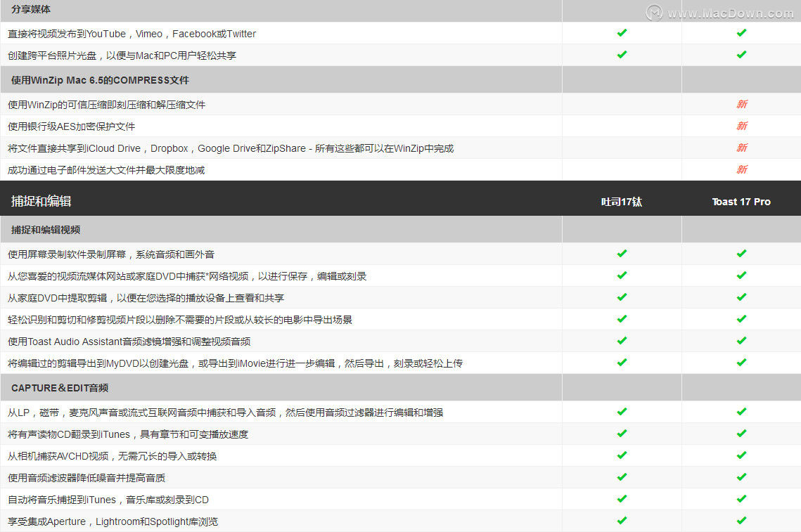Select 吐司17钛 checkmark in 有声读物CD row
The width and height of the screenshot is (801, 532).
coord(622,434)
